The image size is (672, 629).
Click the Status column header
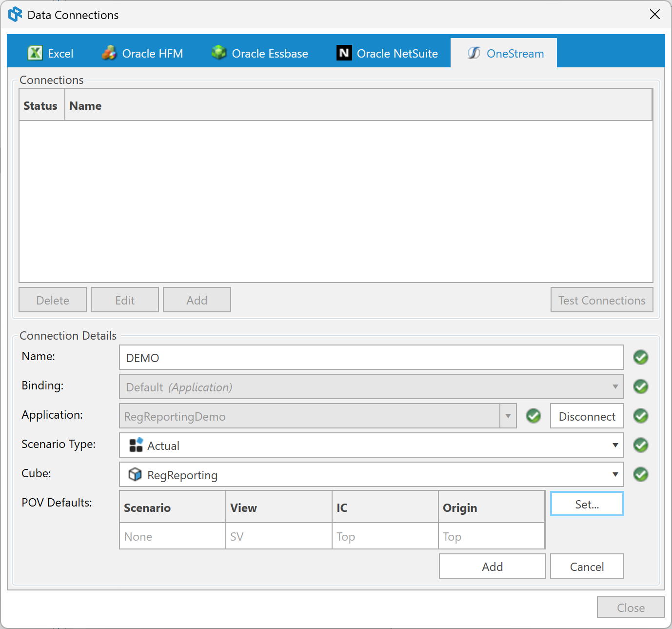42,105
